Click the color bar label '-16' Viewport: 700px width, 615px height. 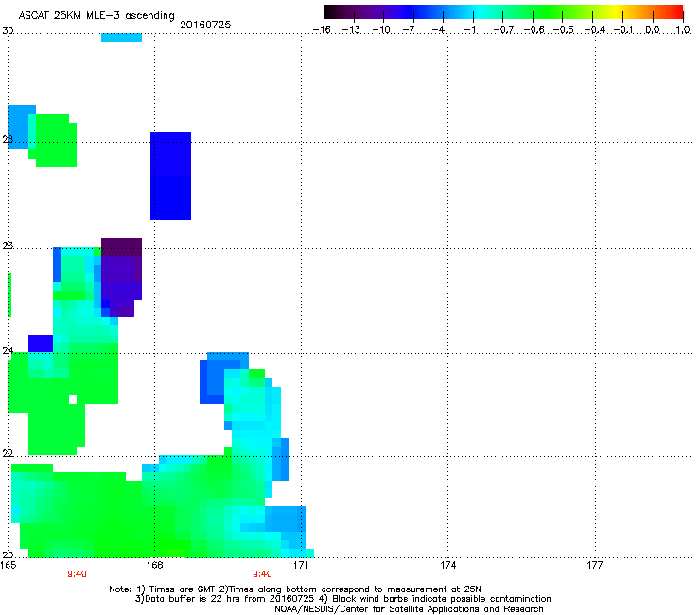322,30
